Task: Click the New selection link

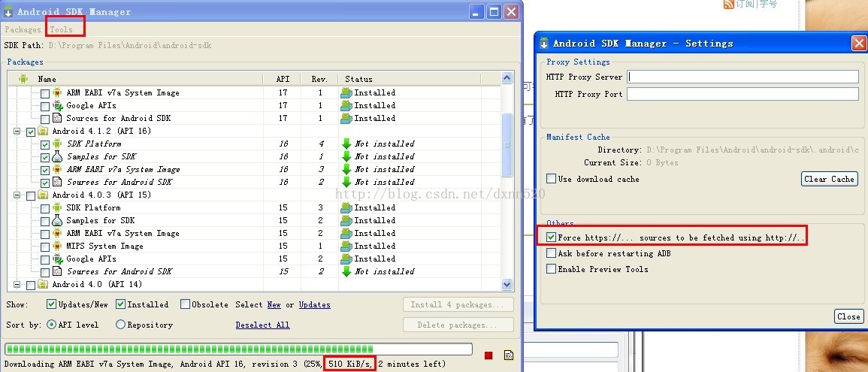Action: pos(274,304)
